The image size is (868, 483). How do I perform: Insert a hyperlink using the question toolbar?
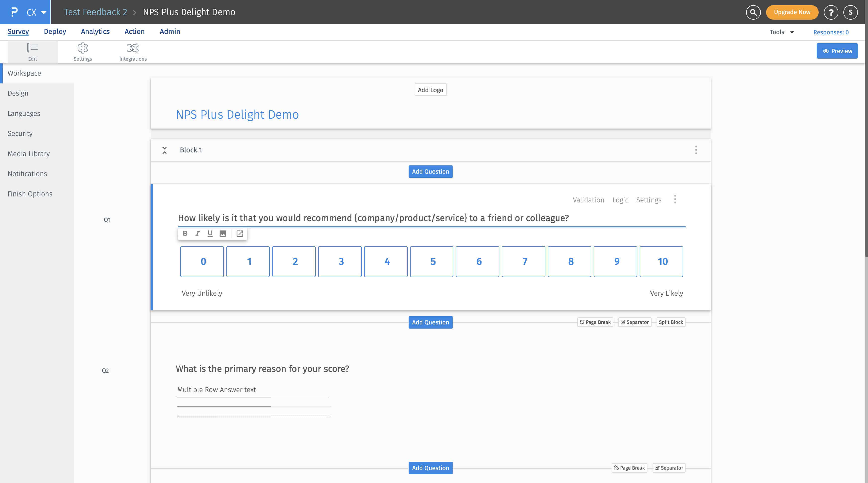pos(240,233)
